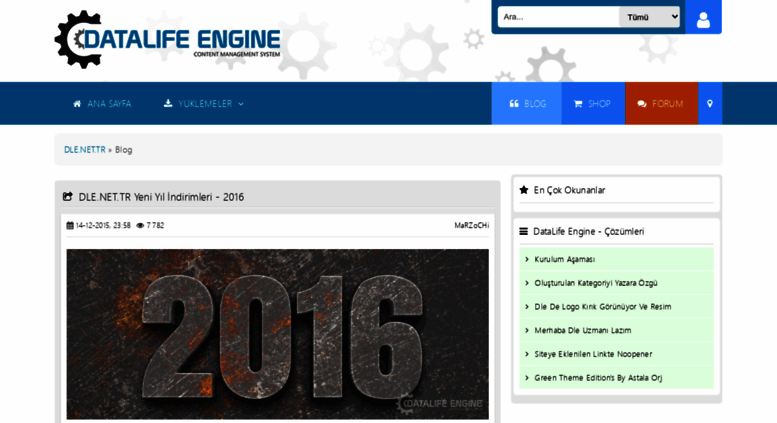Open author MaRZoCHi profile link
The width and height of the screenshot is (777, 423).
coord(472,225)
